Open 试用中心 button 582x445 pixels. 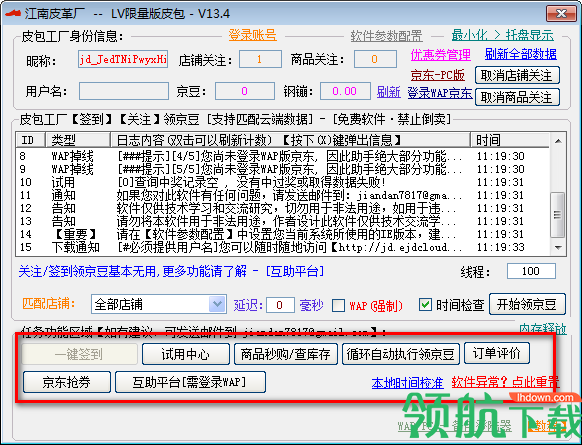pyautogui.click(x=186, y=354)
